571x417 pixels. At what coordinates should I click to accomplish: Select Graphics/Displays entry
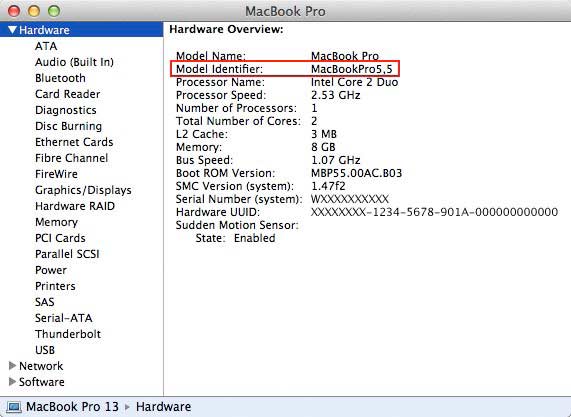[83, 190]
